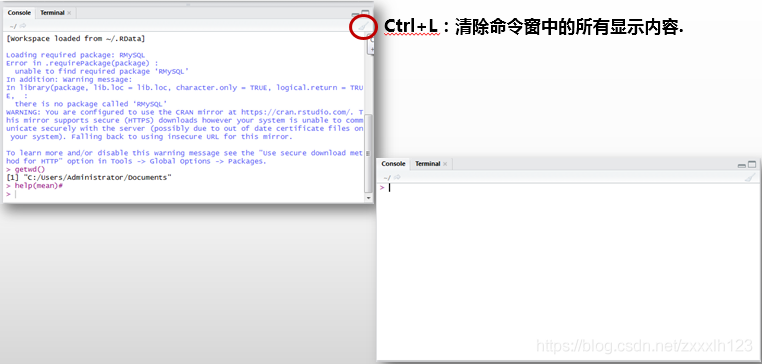Click the 'getwd()' command line
This screenshot has width=762, height=364.
click(x=25, y=170)
